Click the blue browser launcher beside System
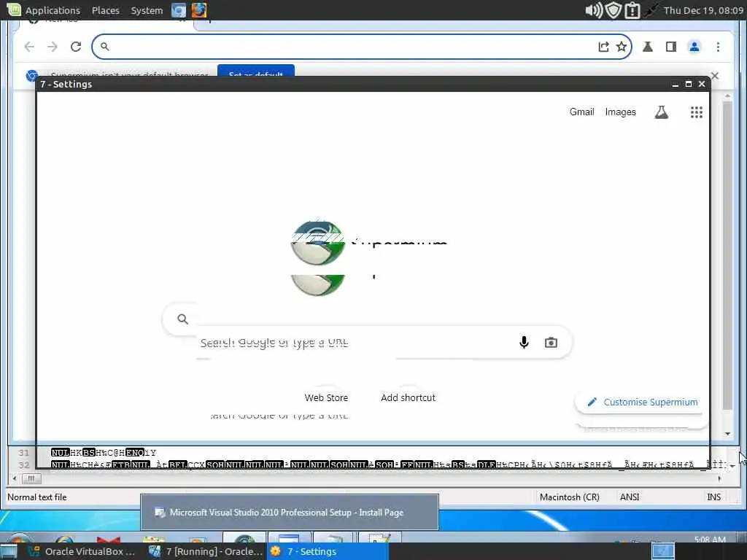Screen dimensions: 747x560 (x=179, y=10)
